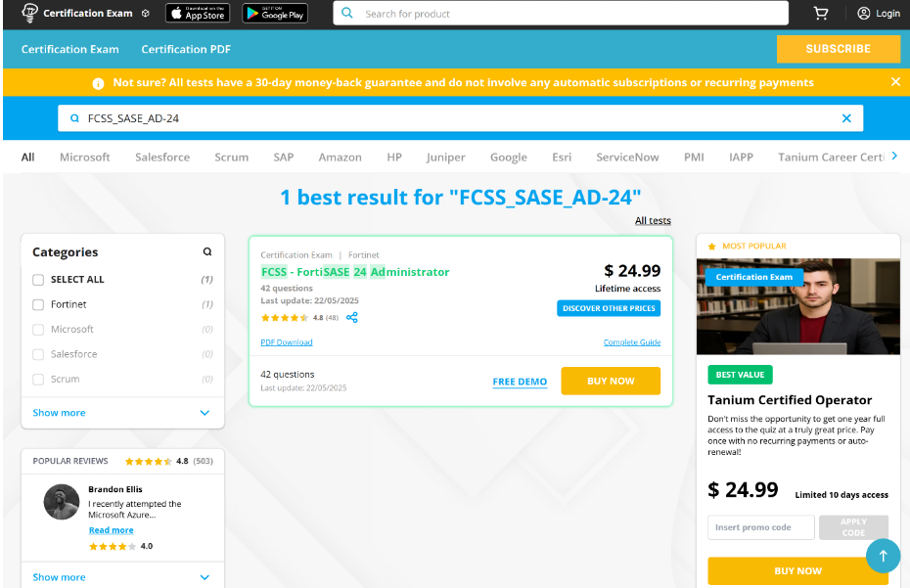Viewport: 910px width, 588px height.
Task: Click the Popular Reviews star rating
Action: point(149,462)
